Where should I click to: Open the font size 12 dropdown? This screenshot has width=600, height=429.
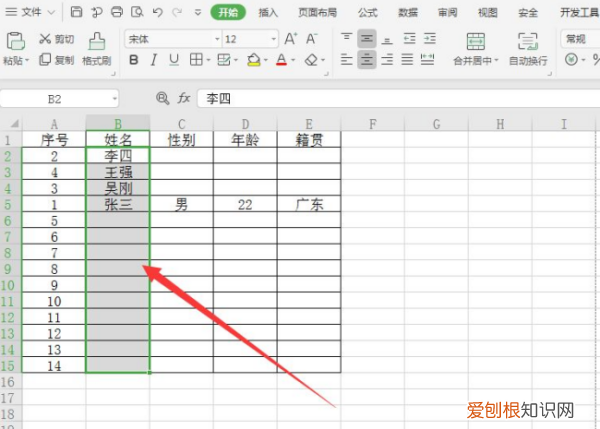coord(274,39)
